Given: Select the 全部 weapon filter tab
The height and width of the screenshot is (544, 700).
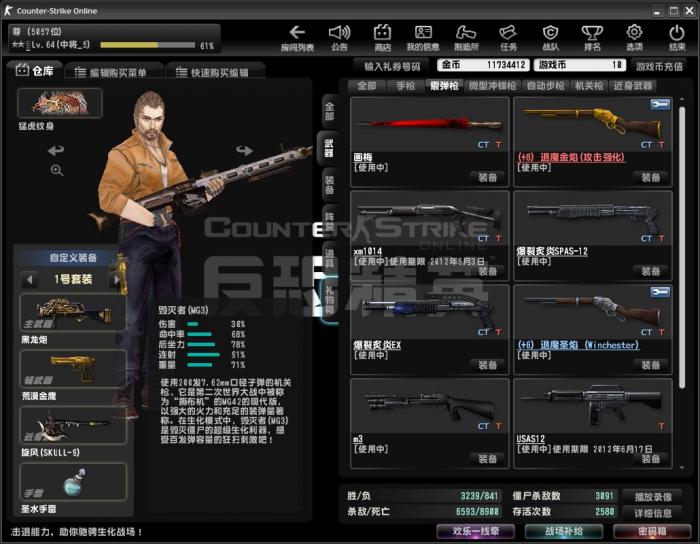Looking at the screenshot, I should pos(366,86).
